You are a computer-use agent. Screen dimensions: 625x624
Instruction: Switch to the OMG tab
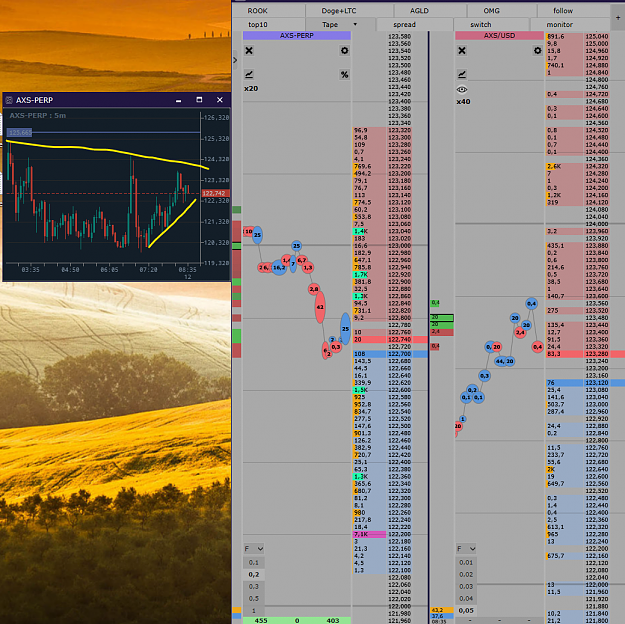pos(502,10)
